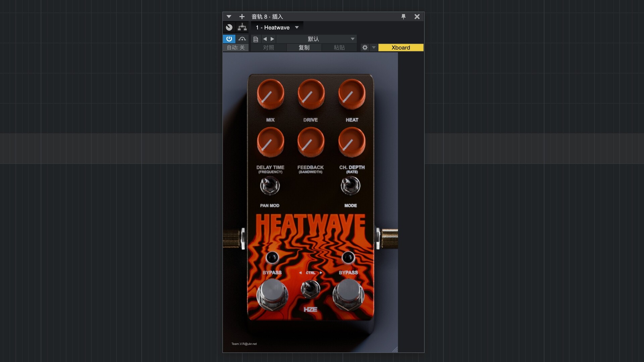
Task: Open the gear settings icon
Action: click(x=365, y=48)
